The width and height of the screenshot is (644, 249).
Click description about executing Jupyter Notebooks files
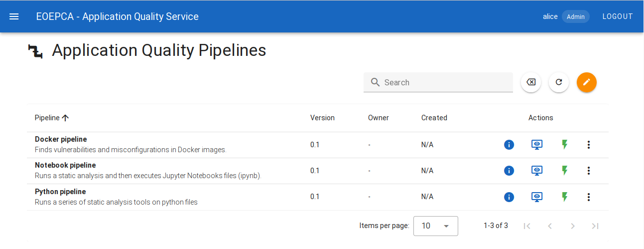pos(148,176)
